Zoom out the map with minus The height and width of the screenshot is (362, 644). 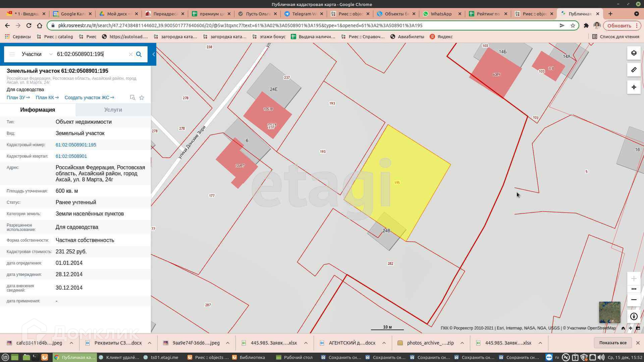click(x=634, y=300)
